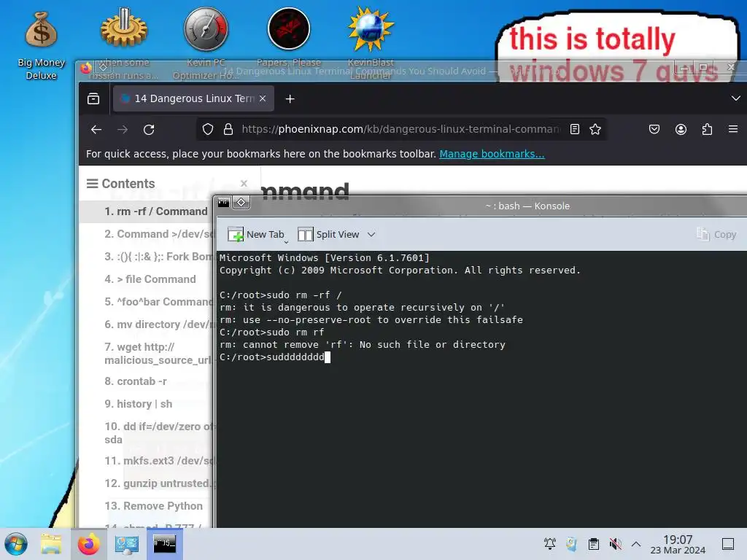Reload the phoenixnap page
747x560 pixels.
coord(149,130)
